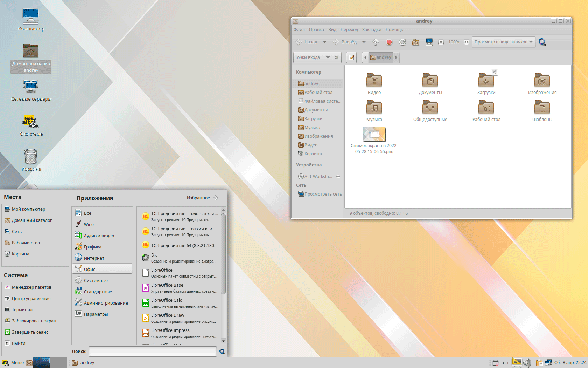Click the Computer icon in the toolbar

[429, 42]
